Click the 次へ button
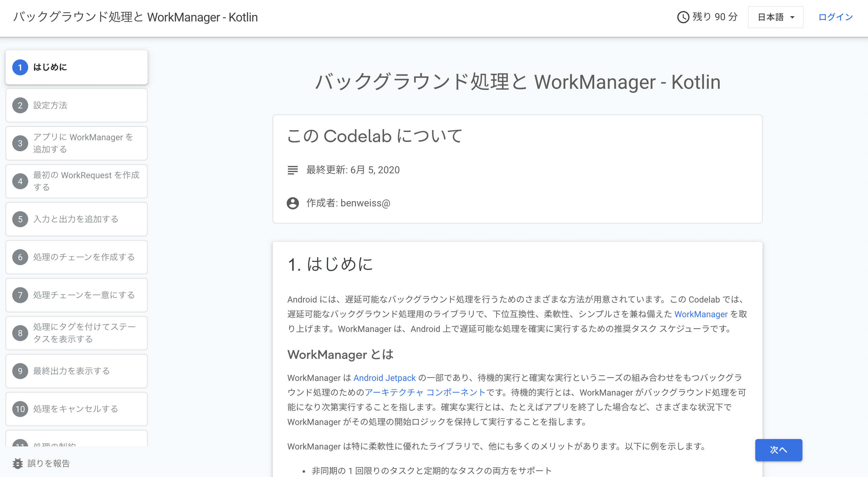This screenshot has height=477, width=868. click(779, 450)
